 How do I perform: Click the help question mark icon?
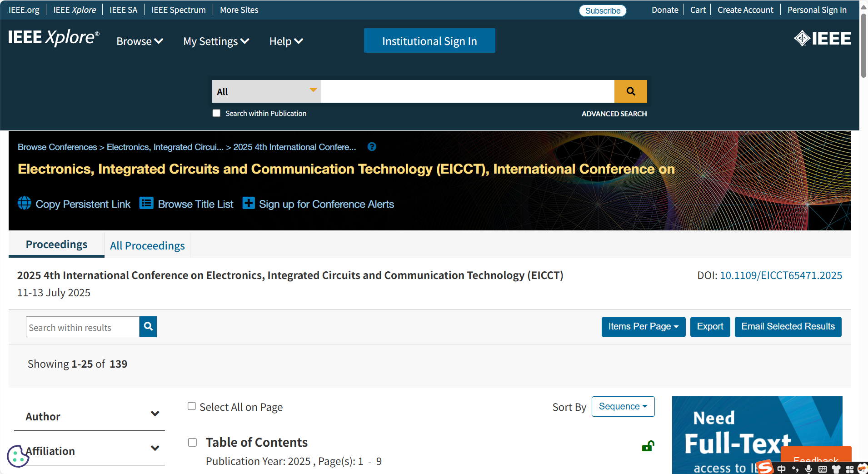point(372,147)
